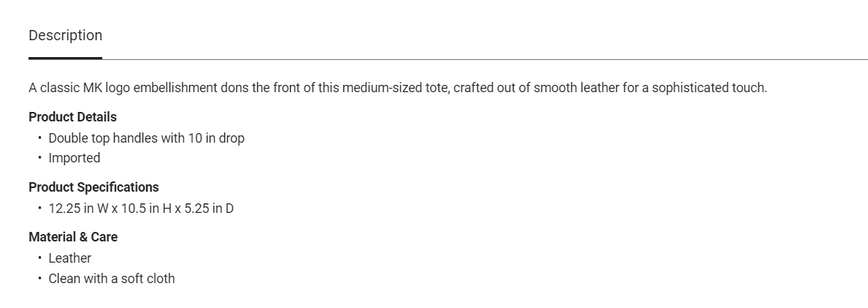The image size is (868, 308).
Task: Click the bullet beside Imported
Action: 39,158
